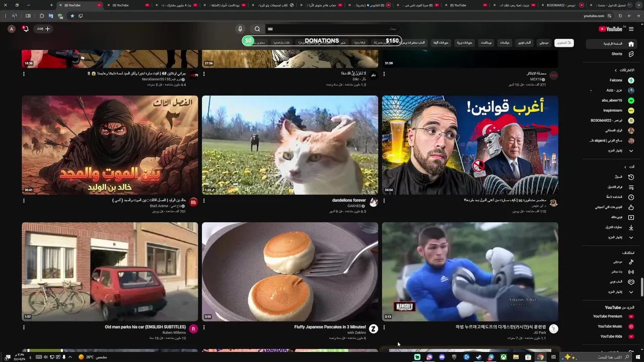Play the Singapore strange laws thumbnail
This screenshot has height=362, width=644.
[470, 145]
